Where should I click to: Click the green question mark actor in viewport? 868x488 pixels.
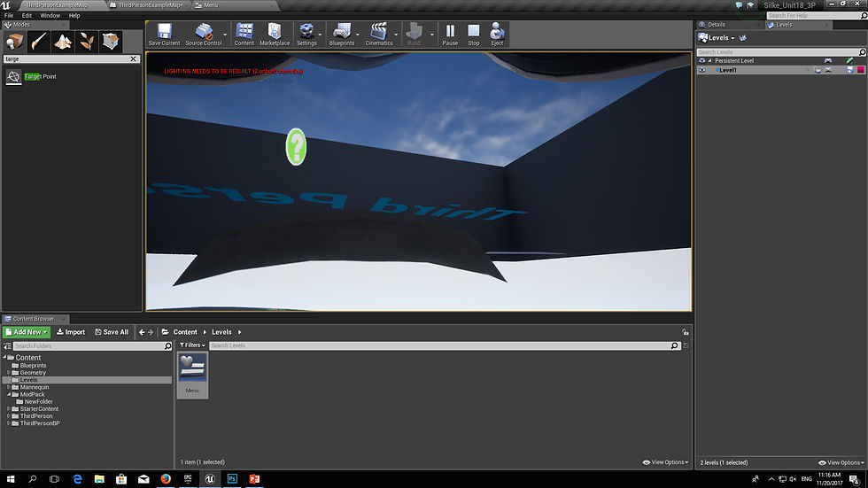click(x=296, y=147)
